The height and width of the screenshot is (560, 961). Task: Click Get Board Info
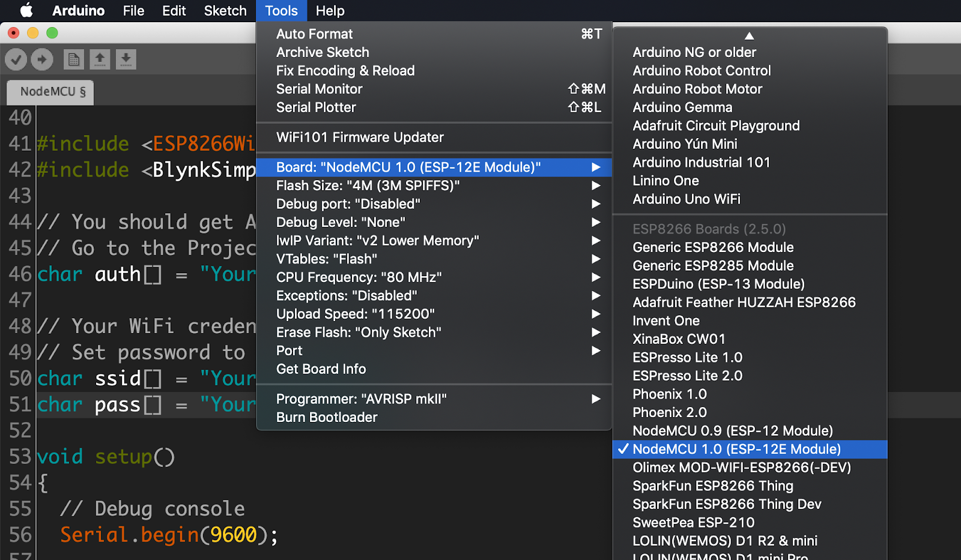click(x=434, y=369)
